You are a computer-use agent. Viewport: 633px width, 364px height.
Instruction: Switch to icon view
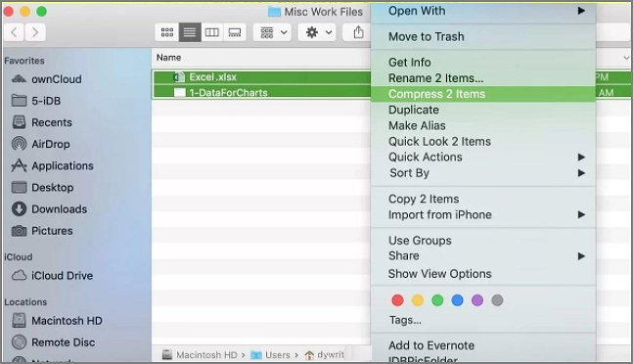pos(167,32)
